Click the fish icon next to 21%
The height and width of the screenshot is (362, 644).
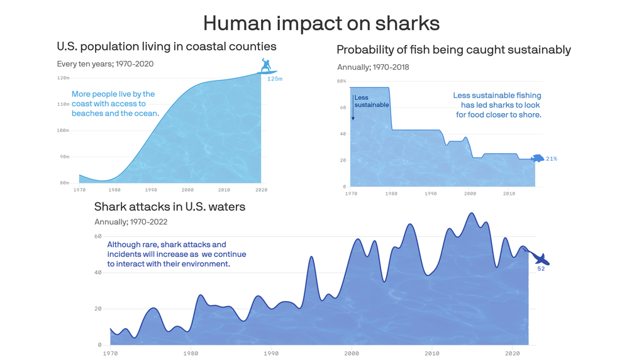538,158
